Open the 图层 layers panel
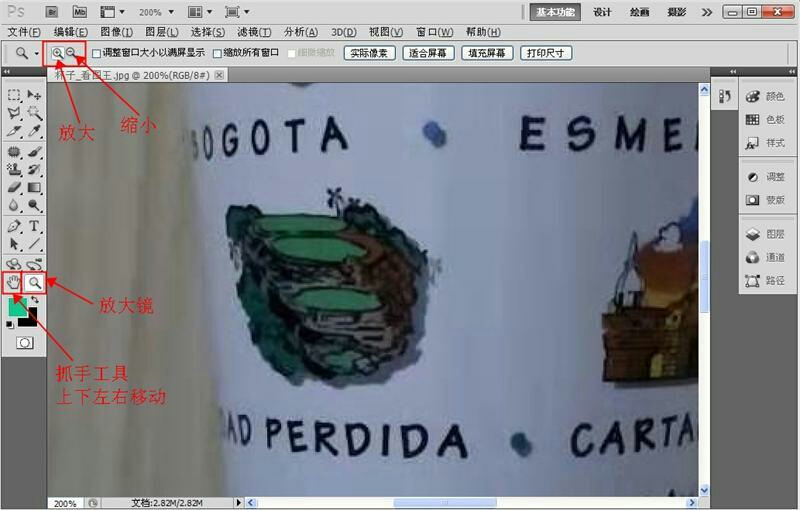This screenshot has height=510, width=800. (x=765, y=234)
